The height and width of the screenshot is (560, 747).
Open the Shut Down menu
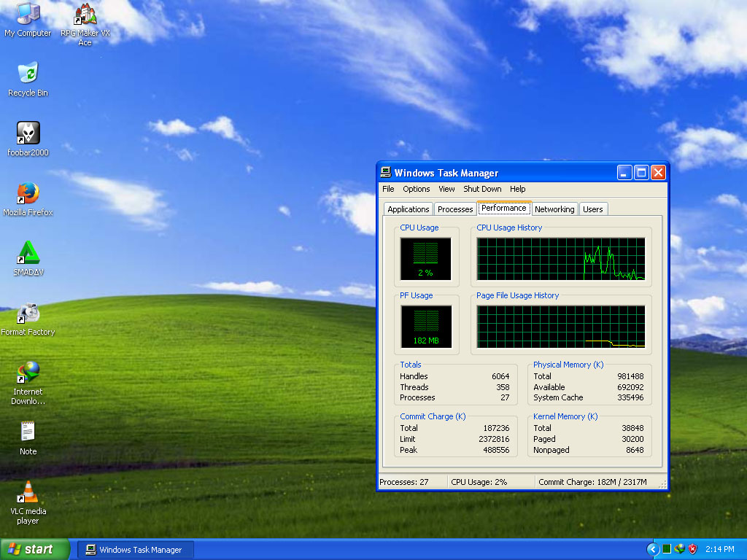pyautogui.click(x=482, y=189)
